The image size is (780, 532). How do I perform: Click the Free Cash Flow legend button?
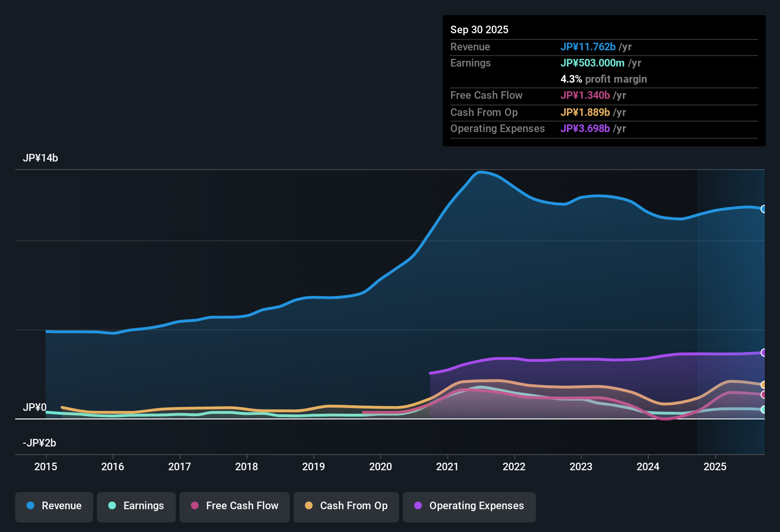coord(234,506)
